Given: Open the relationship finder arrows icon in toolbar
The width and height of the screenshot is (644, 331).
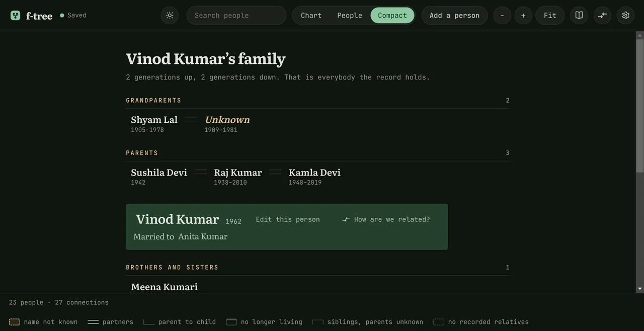Looking at the screenshot, I should pyautogui.click(x=602, y=16).
